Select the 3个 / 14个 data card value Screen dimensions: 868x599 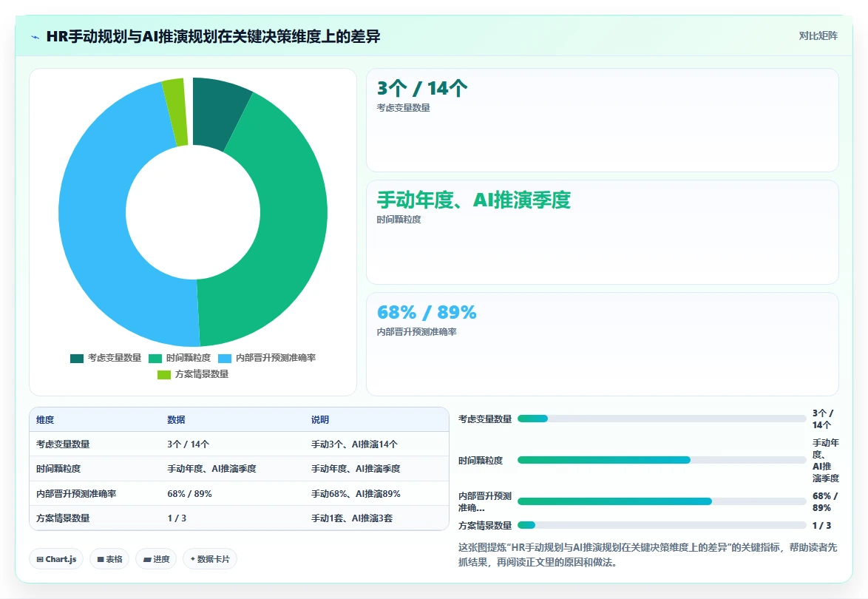(x=422, y=89)
